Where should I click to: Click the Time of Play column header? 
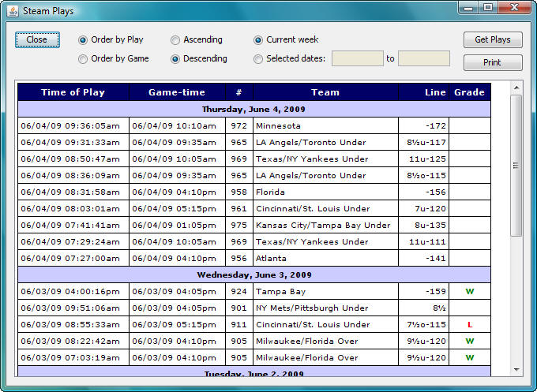click(73, 92)
